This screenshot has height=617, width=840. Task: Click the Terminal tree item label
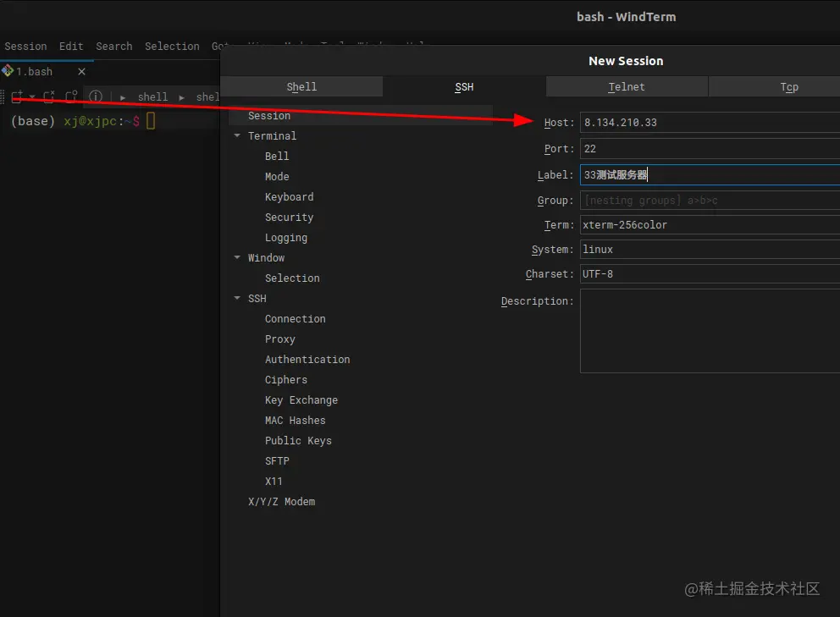272,136
